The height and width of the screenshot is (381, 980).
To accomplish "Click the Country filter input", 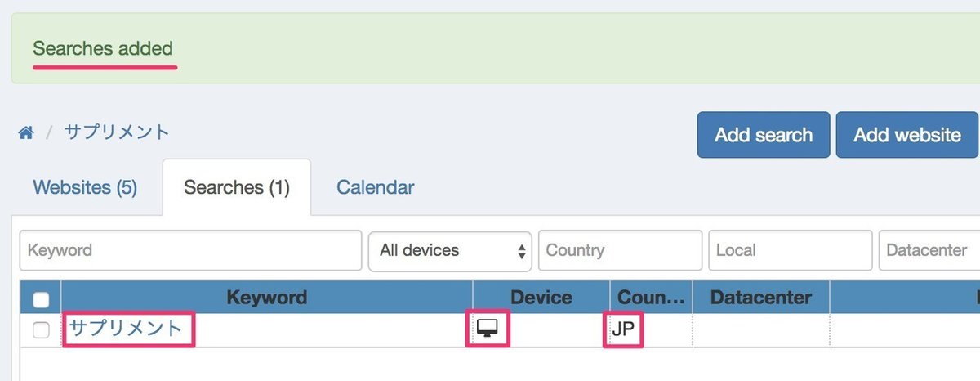I will 620,250.
